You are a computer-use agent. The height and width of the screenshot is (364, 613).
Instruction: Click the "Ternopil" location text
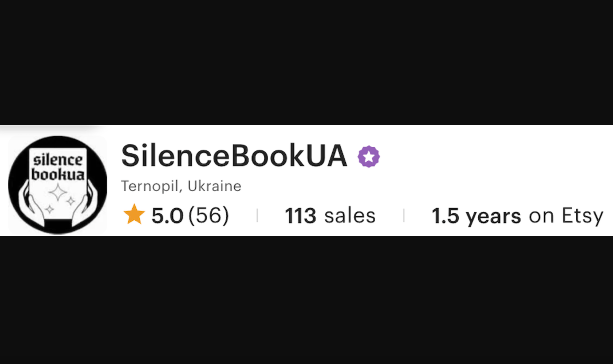(150, 186)
